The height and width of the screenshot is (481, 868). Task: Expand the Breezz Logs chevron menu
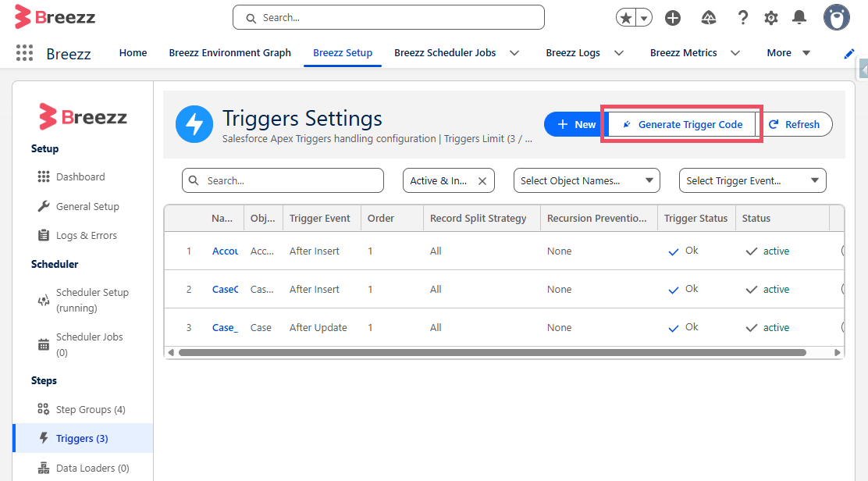point(619,53)
